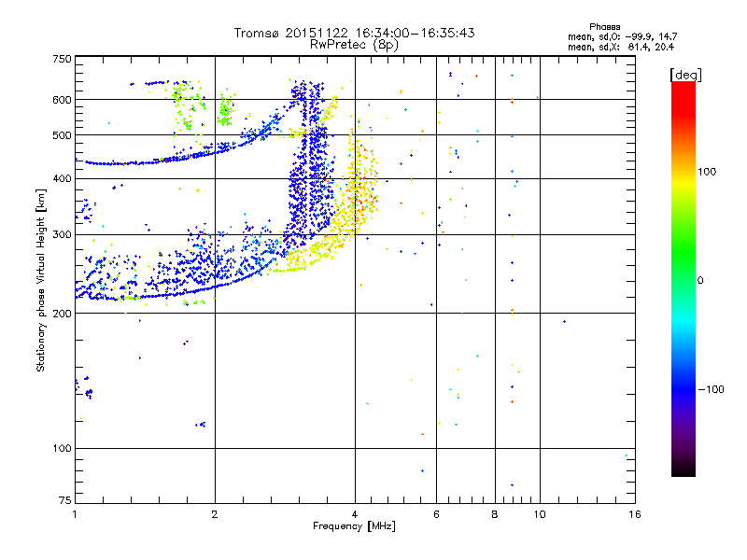Click the colorbar tick label '0'
Viewport: 747px width, 560px height.
pos(700,281)
